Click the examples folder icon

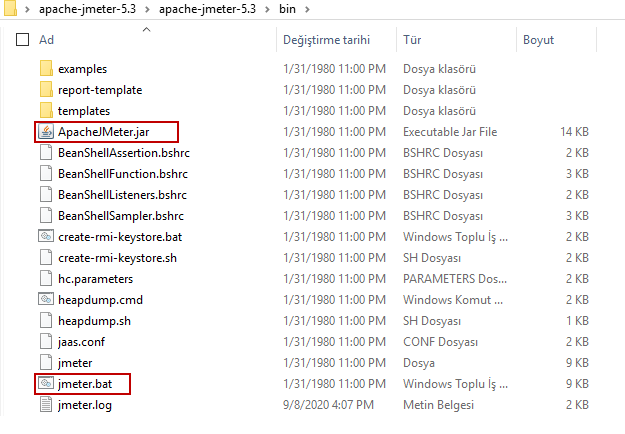click(x=46, y=69)
